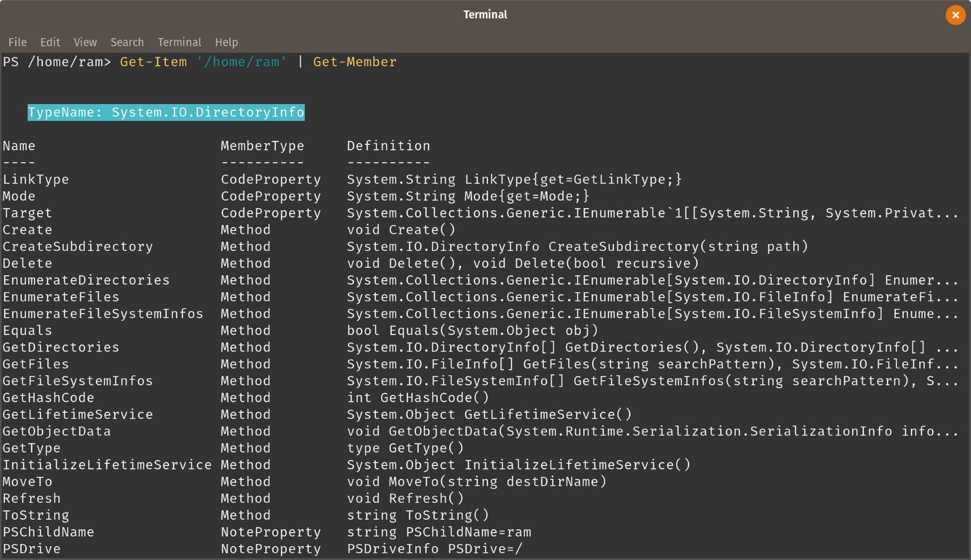Click the int GetHashCode() definition
The width and height of the screenshot is (971, 560).
[418, 398]
